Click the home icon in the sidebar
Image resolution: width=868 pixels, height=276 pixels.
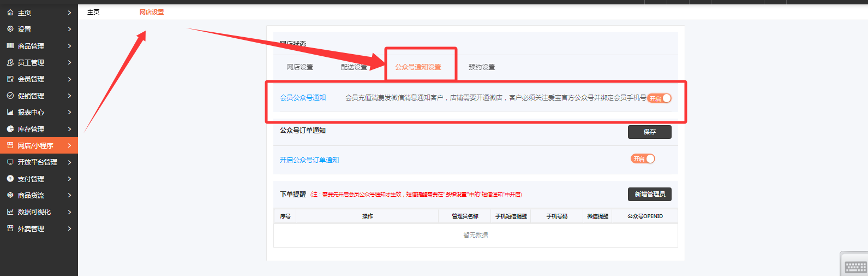click(10, 13)
